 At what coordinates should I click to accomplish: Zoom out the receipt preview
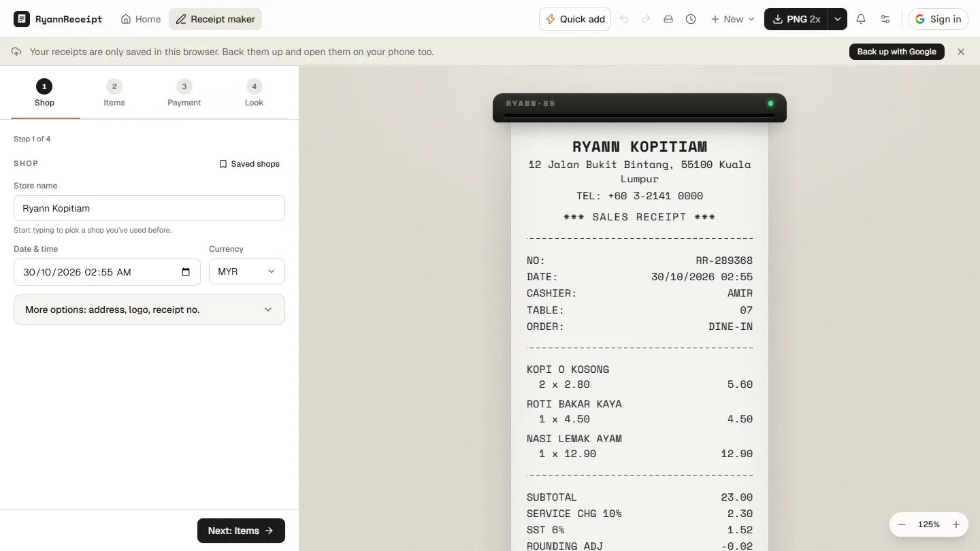[902, 524]
